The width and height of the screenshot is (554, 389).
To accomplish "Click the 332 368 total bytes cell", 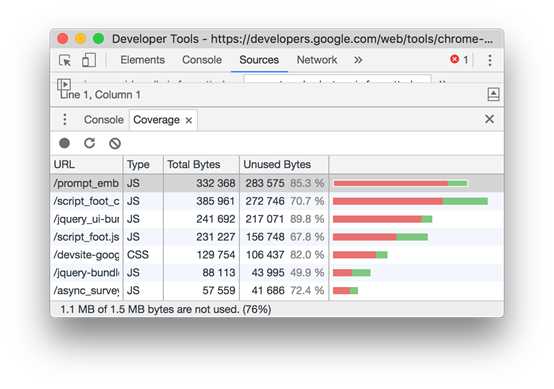I will pyautogui.click(x=201, y=183).
